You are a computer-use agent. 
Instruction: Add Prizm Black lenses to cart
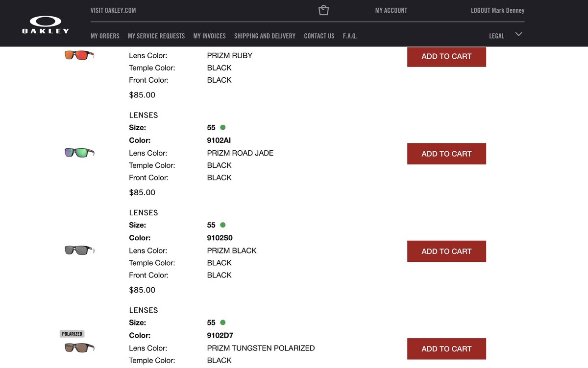pos(446,251)
